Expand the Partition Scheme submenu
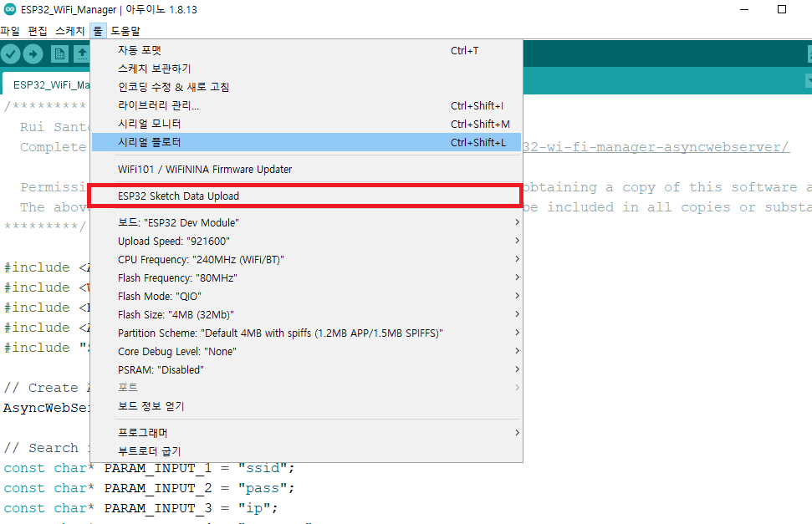812x524 pixels. pyautogui.click(x=307, y=333)
